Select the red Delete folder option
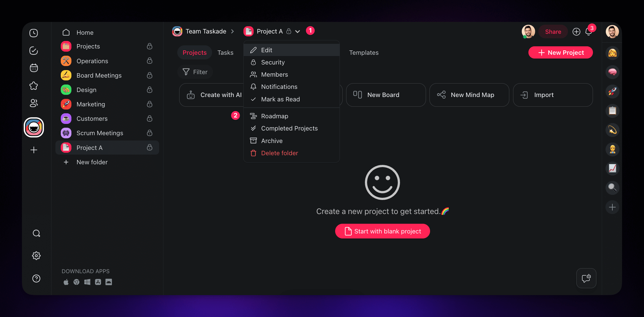644x317 pixels. pyautogui.click(x=279, y=153)
